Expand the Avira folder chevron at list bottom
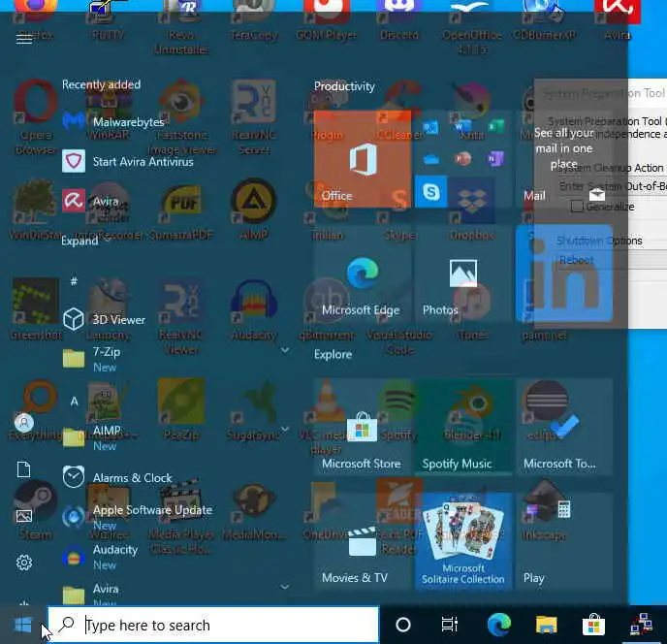Image resolution: width=667 pixels, height=644 pixels. [285, 587]
